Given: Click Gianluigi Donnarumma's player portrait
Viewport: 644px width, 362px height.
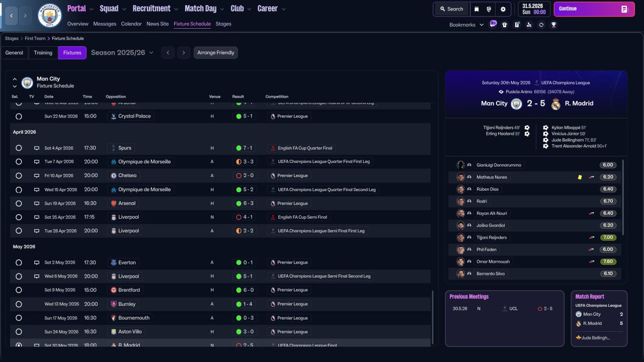Looking at the screenshot, I should tap(460, 165).
